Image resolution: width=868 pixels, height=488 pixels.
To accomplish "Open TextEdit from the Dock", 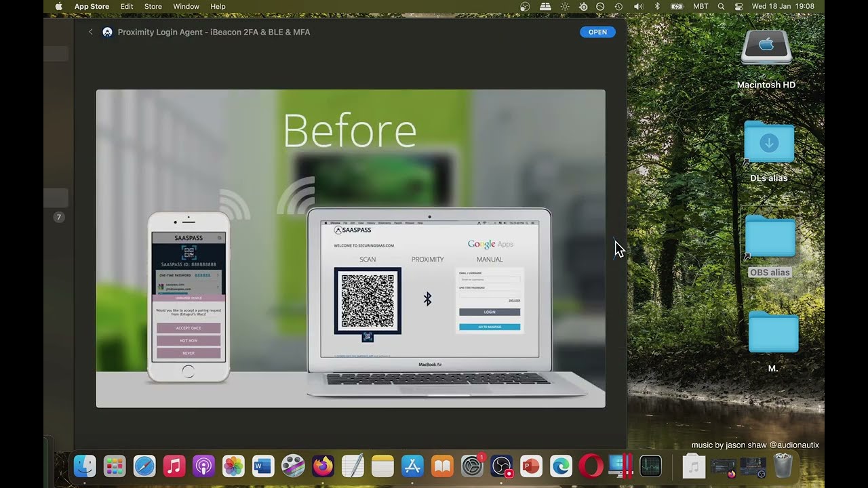I will pyautogui.click(x=353, y=466).
